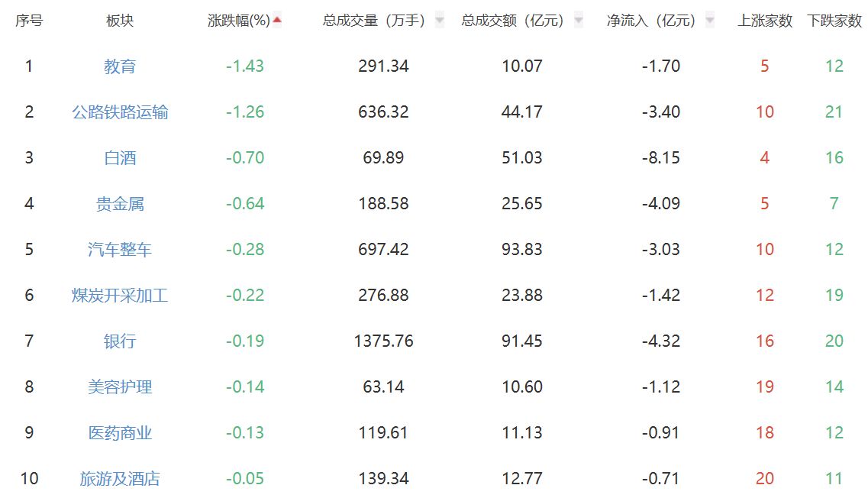Click the sort arrow beside 净流入（亿元）
This screenshot has width=868, height=498.
pyautogui.click(x=710, y=21)
